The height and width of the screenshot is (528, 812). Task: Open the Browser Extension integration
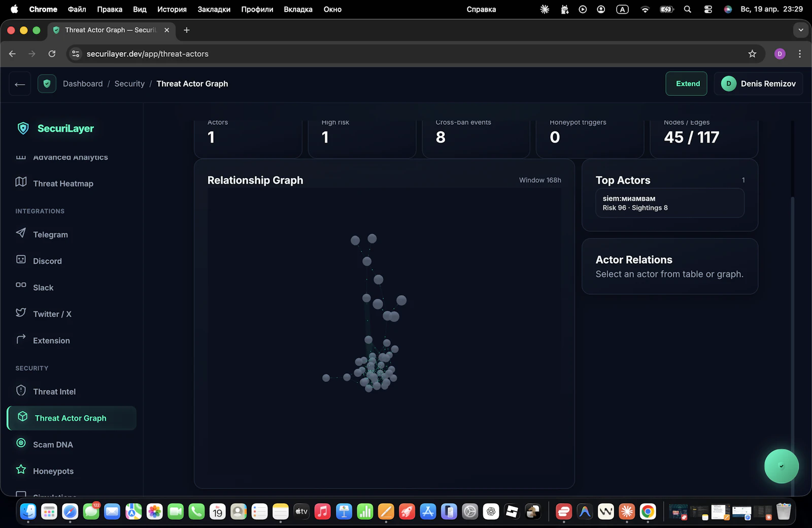pyautogui.click(x=51, y=340)
